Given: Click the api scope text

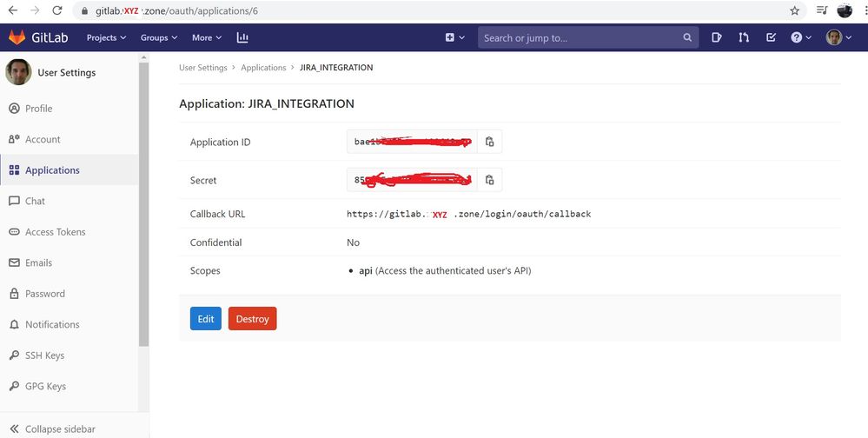Looking at the screenshot, I should (x=445, y=271).
